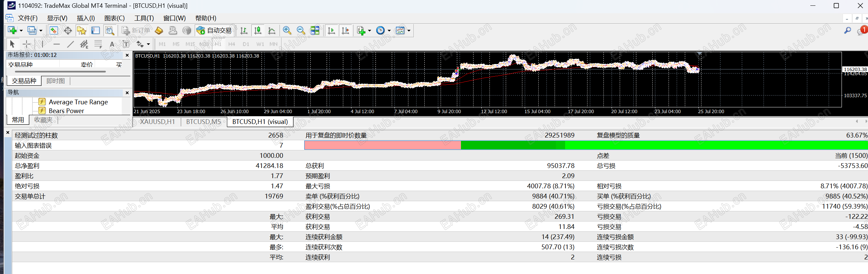Open the 显示(V) menu
Image resolution: width=868 pixels, height=274 pixels.
[57, 18]
